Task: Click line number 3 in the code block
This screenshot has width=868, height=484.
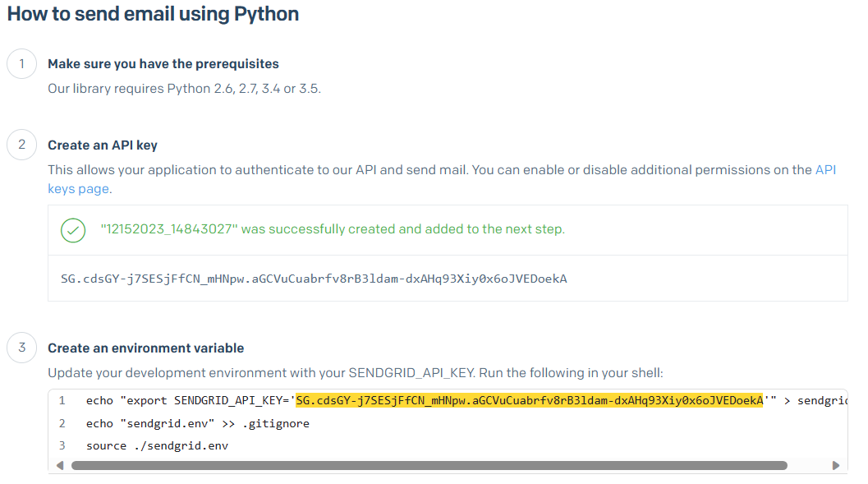Action: [x=62, y=445]
